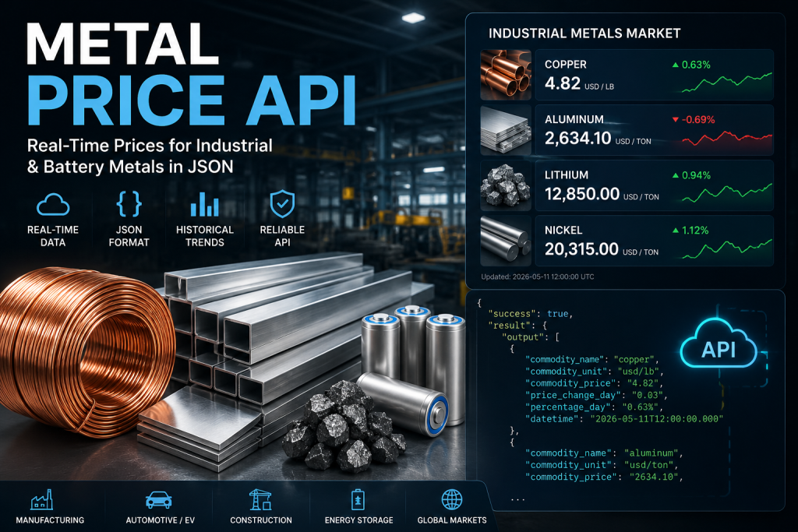The height and width of the screenshot is (532, 798).
Task: Click the REAL-TIME DATA label
Action: [53, 236]
